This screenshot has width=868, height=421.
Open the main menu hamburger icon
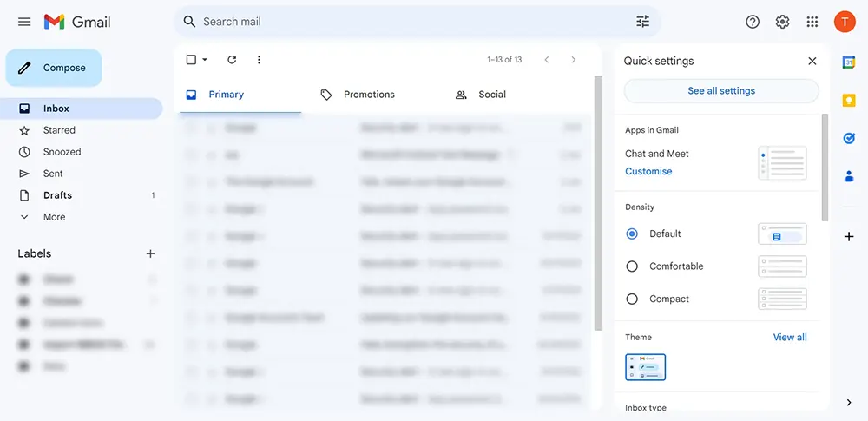(24, 22)
